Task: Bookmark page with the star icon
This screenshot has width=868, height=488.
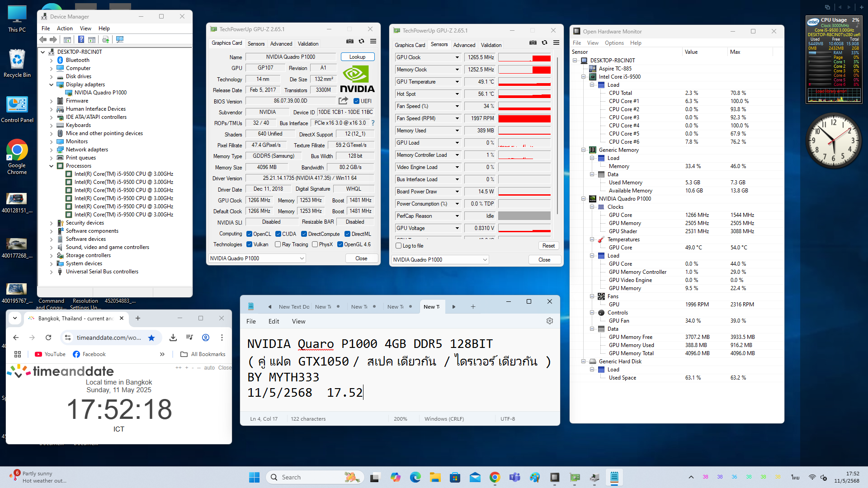Action: click(151, 338)
